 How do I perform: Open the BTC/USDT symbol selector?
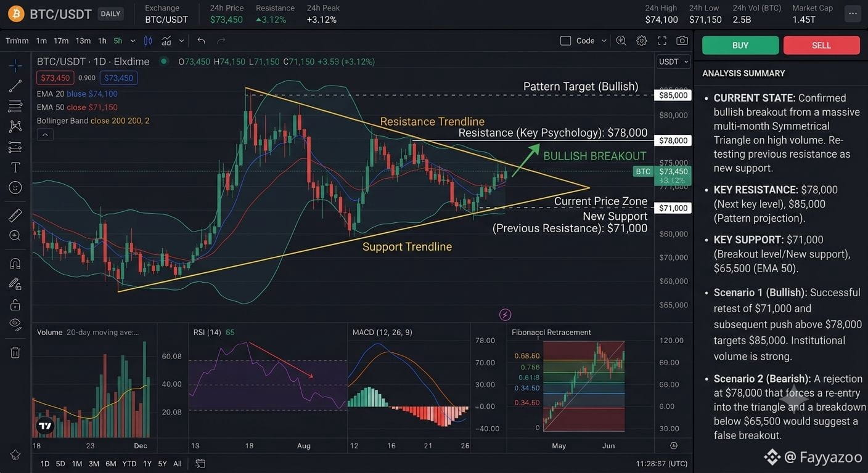61,14
